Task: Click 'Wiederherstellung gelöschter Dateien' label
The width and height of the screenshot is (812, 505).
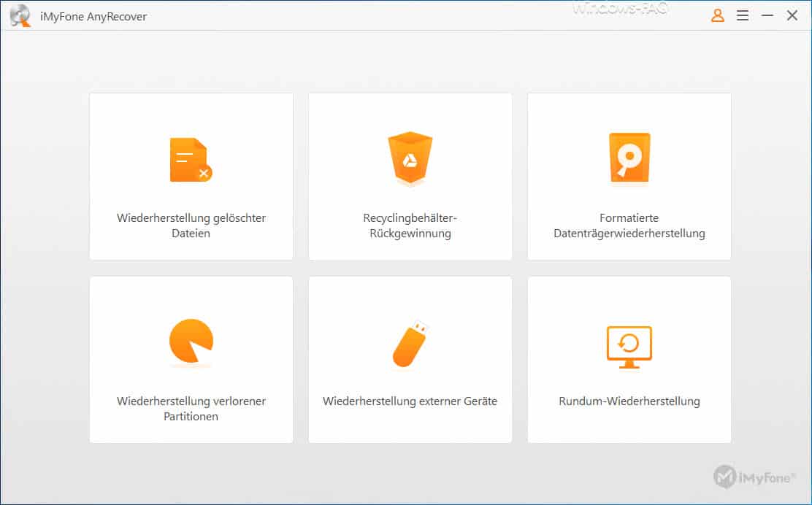Action: [191, 225]
